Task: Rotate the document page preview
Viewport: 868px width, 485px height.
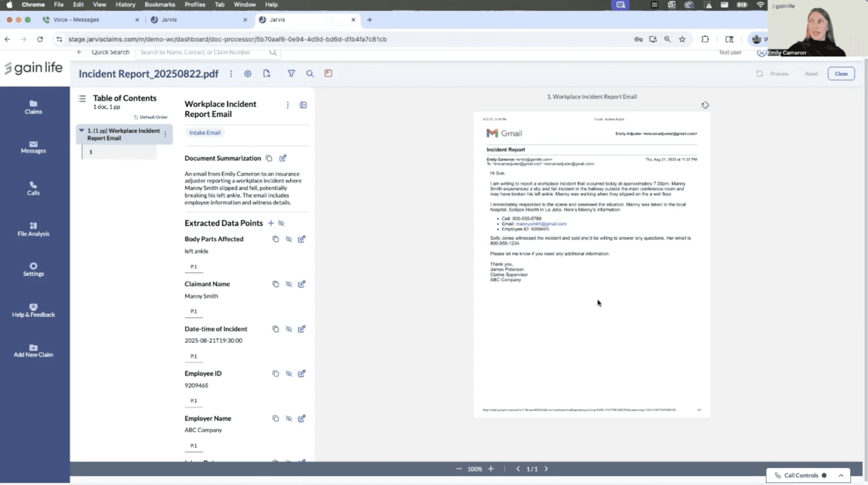Action: pos(705,105)
